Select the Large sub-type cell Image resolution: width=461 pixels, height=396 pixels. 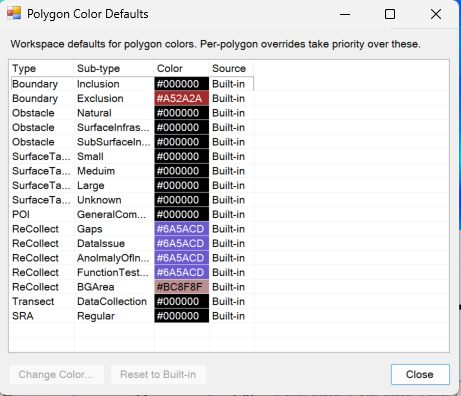(114, 185)
